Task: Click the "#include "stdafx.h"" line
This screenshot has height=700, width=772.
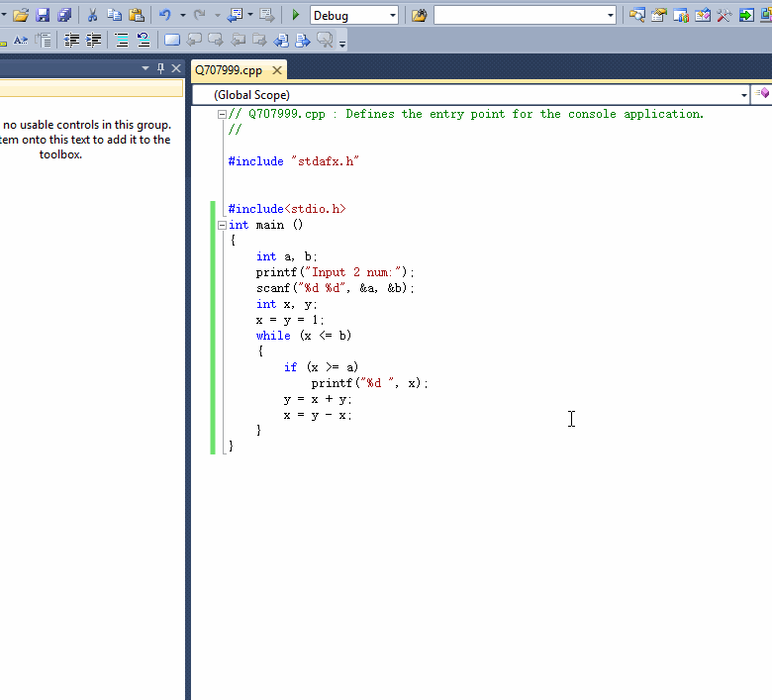Action: coord(293,161)
